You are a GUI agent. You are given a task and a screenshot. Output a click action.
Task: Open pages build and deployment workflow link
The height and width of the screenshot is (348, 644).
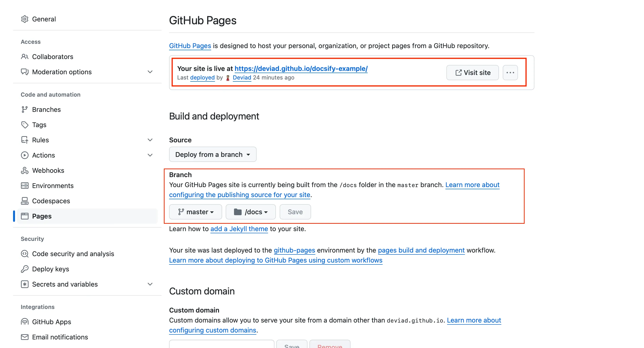click(421, 250)
